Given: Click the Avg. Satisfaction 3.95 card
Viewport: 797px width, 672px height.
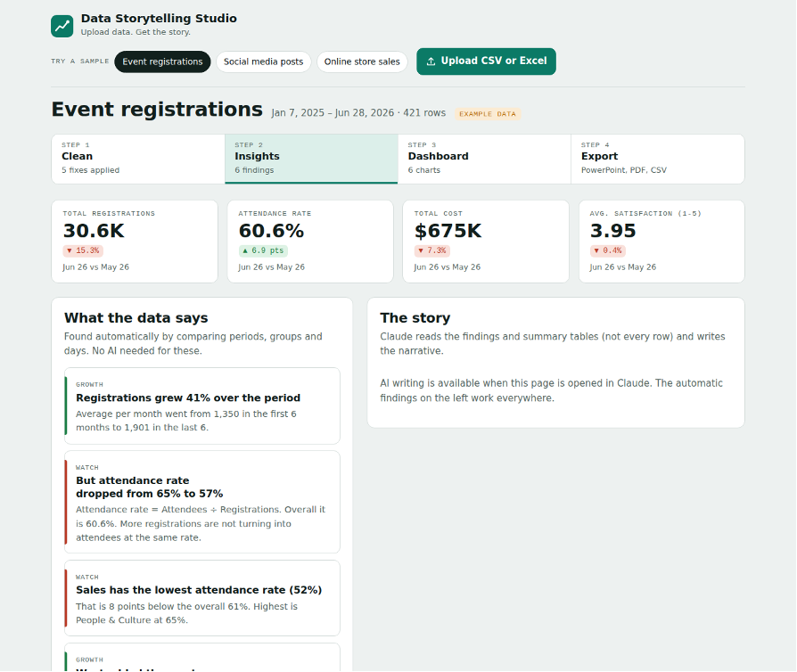Looking at the screenshot, I should pyautogui.click(x=661, y=242).
